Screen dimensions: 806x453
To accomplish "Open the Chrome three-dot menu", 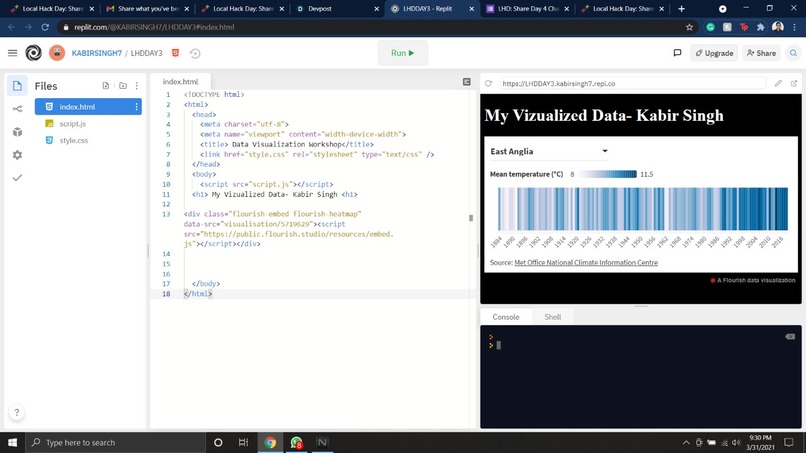I will point(795,27).
